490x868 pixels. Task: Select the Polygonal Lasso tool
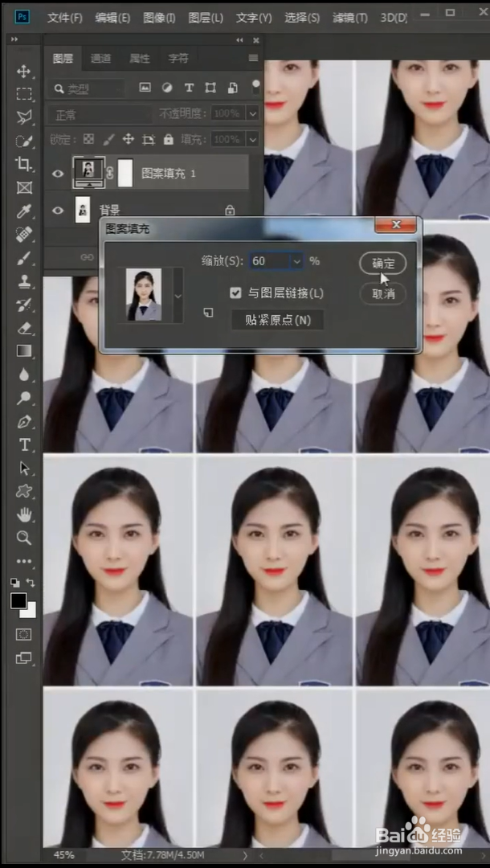coord(24,117)
